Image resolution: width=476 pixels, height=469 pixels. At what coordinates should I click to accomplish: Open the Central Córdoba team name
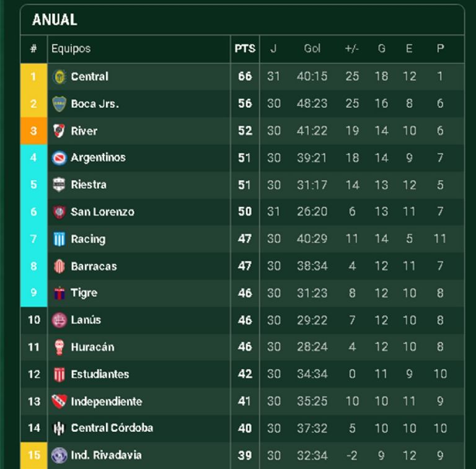pos(112,428)
